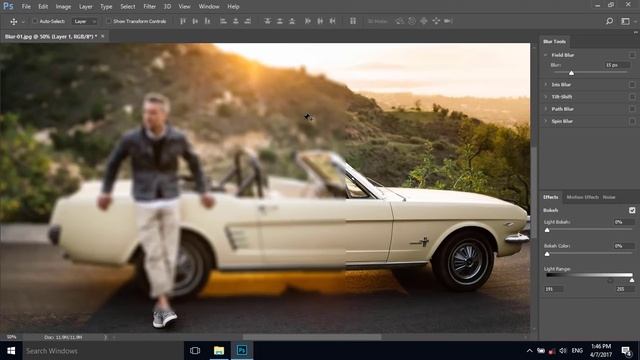Open the Filter menu

tap(149, 7)
